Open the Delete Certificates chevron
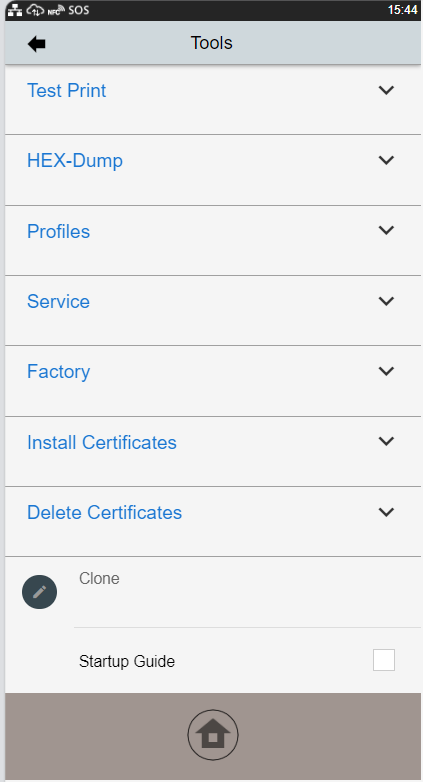 click(387, 512)
